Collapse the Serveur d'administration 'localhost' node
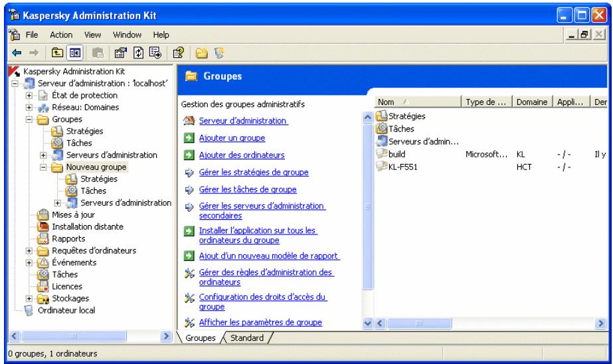Screen dimensions: 613x364 [x=15, y=84]
